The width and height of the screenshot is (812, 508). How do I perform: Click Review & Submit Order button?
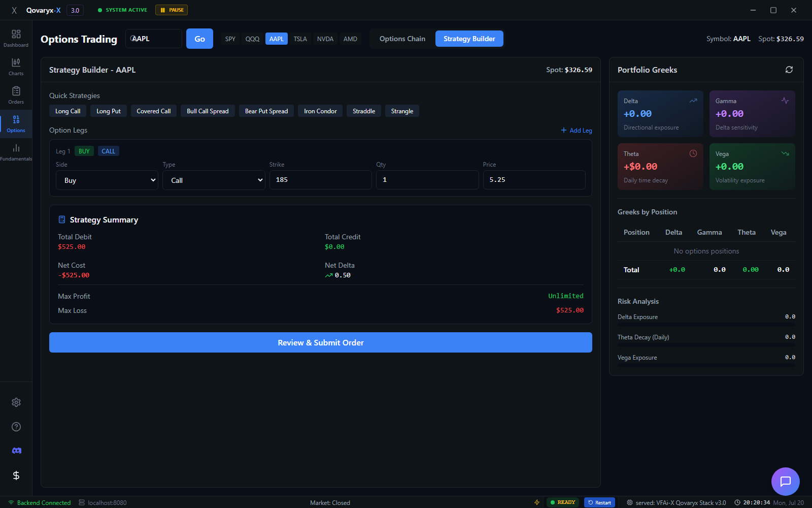[321, 342]
